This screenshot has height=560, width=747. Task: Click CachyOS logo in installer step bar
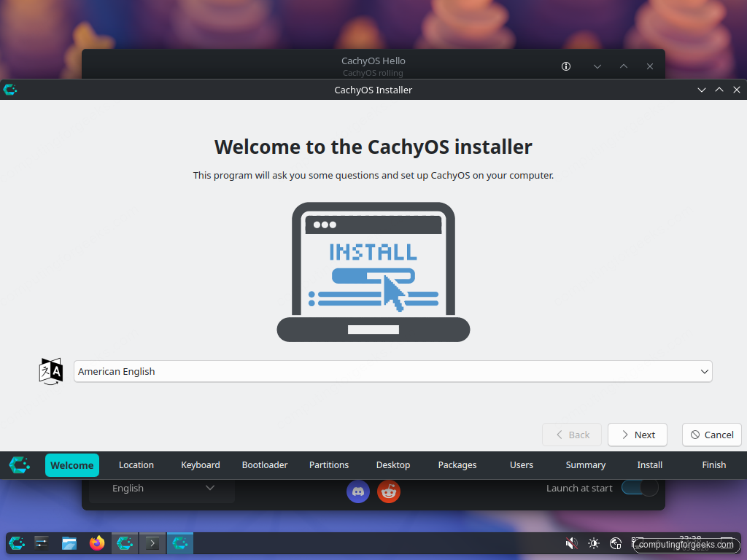pyautogui.click(x=20, y=464)
